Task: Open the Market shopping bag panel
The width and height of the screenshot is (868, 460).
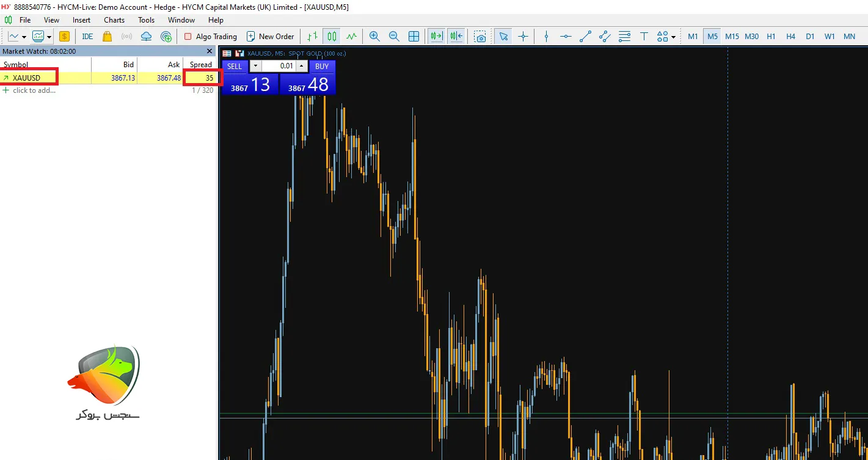Action: [x=106, y=36]
